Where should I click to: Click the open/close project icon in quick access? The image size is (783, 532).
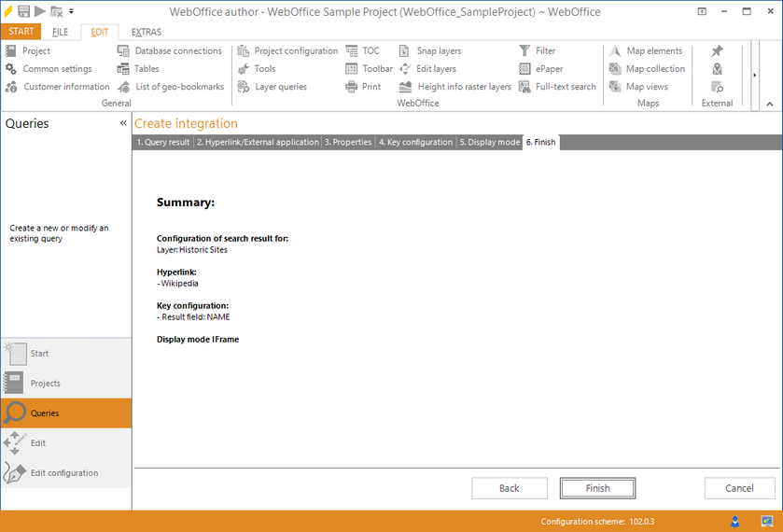click(x=56, y=11)
